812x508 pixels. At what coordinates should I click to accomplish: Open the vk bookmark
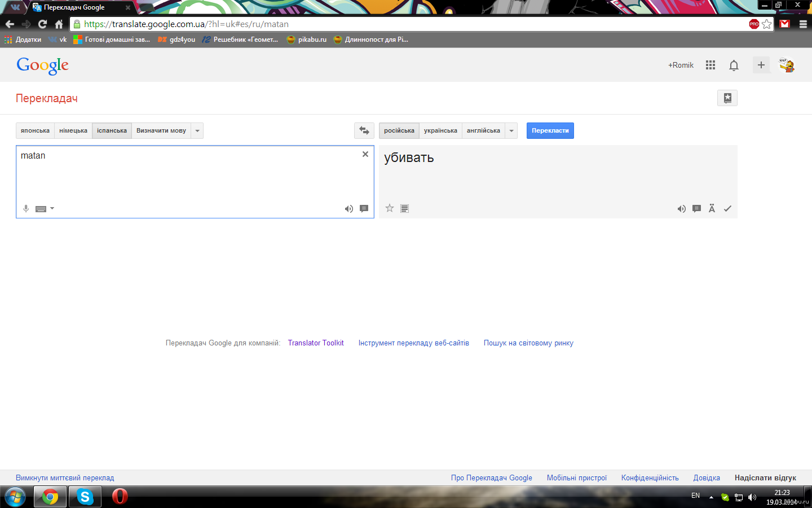(58, 40)
